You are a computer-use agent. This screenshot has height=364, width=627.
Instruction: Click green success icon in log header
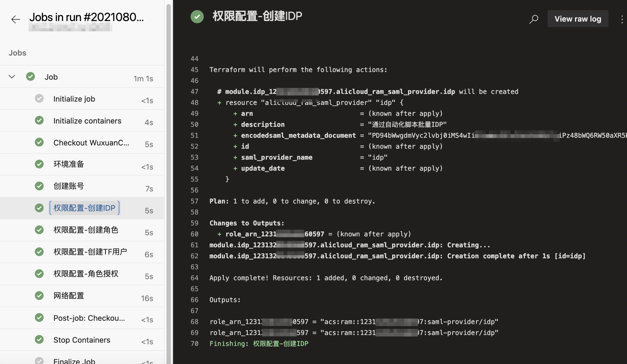(197, 17)
